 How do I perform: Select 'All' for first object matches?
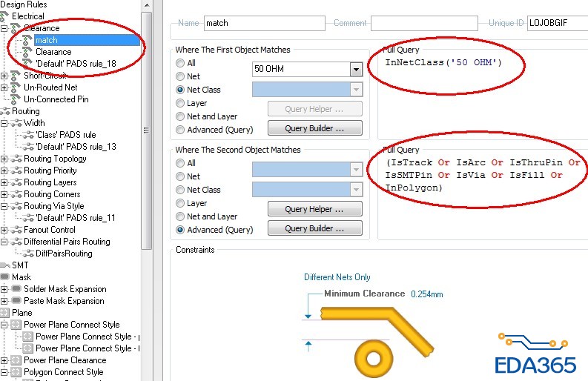pos(180,63)
